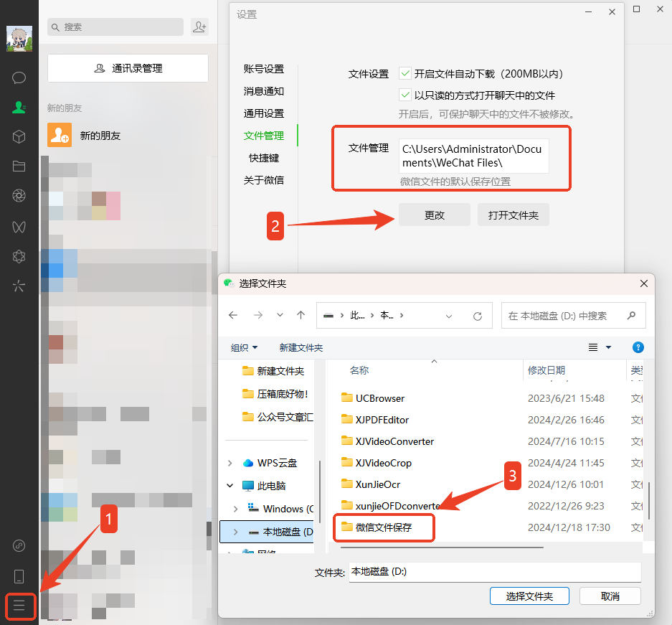
Task: Open the hamburger menu at the sidebar bottom
Action: 19,606
